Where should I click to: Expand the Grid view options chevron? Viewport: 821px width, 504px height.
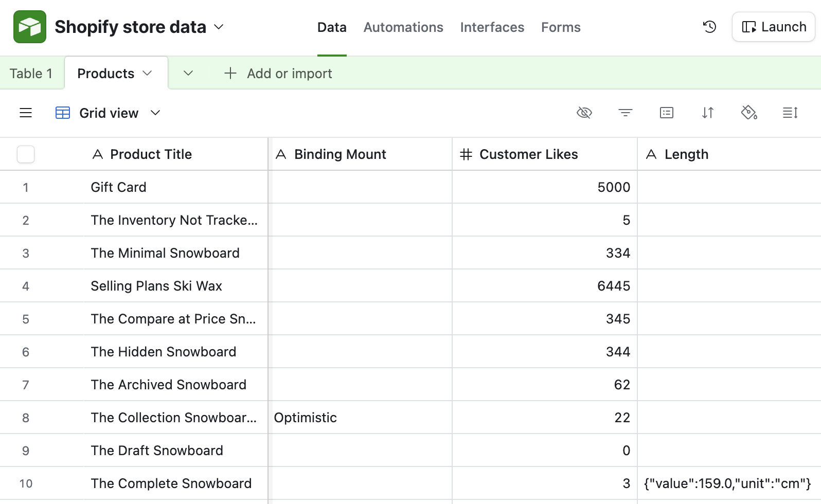click(155, 113)
